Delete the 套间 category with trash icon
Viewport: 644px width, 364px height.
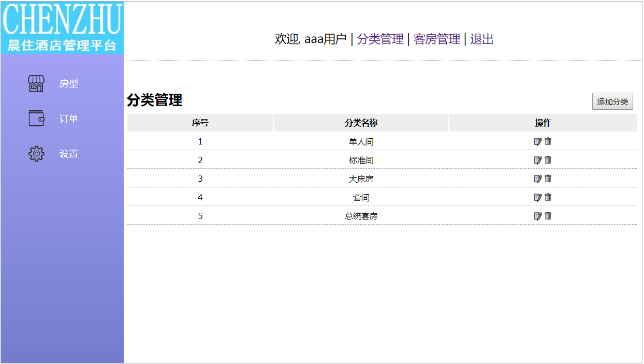click(x=548, y=197)
